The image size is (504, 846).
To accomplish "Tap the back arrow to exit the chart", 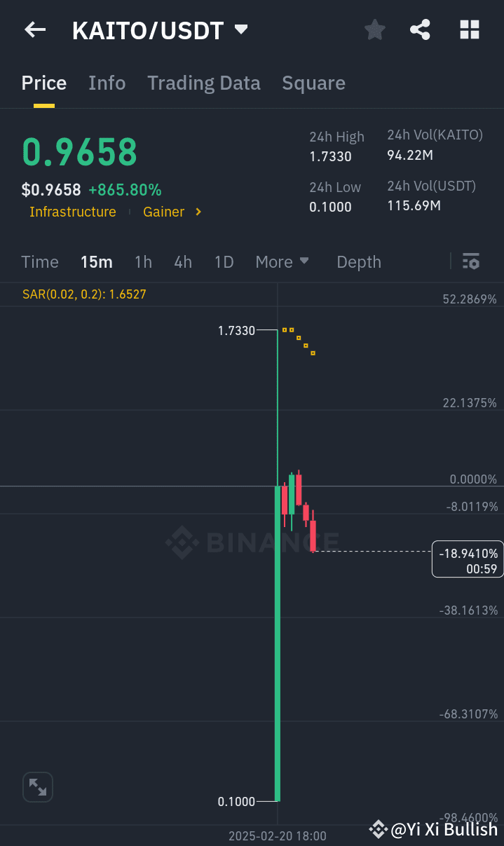I will coord(34,29).
